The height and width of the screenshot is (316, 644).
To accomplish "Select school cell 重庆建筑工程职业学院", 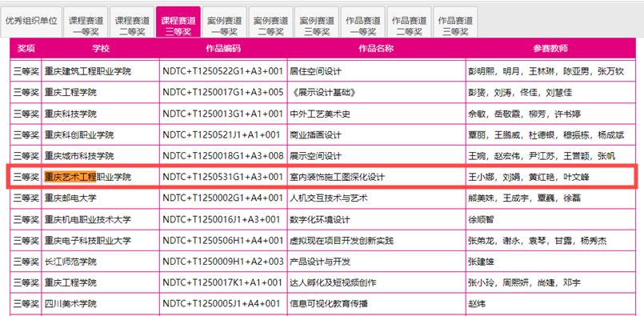I will (x=101, y=71).
